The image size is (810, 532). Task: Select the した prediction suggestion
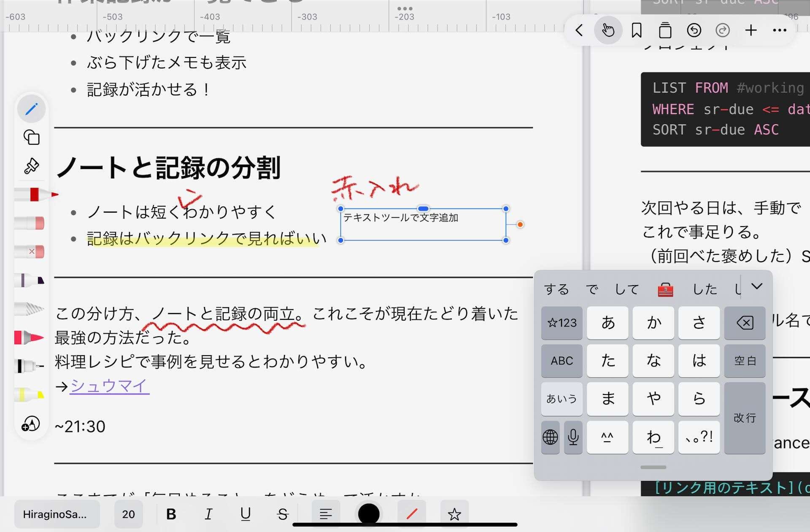[x=704, y=289]
